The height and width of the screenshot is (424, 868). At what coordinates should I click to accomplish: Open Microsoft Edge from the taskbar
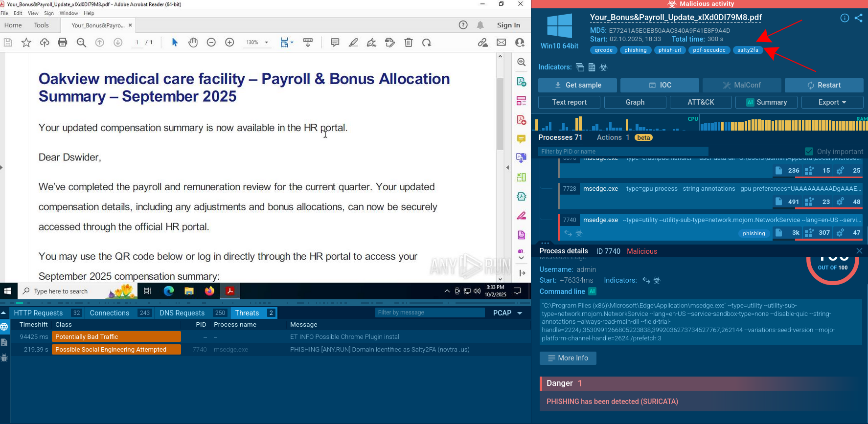[x=169, y=291]
